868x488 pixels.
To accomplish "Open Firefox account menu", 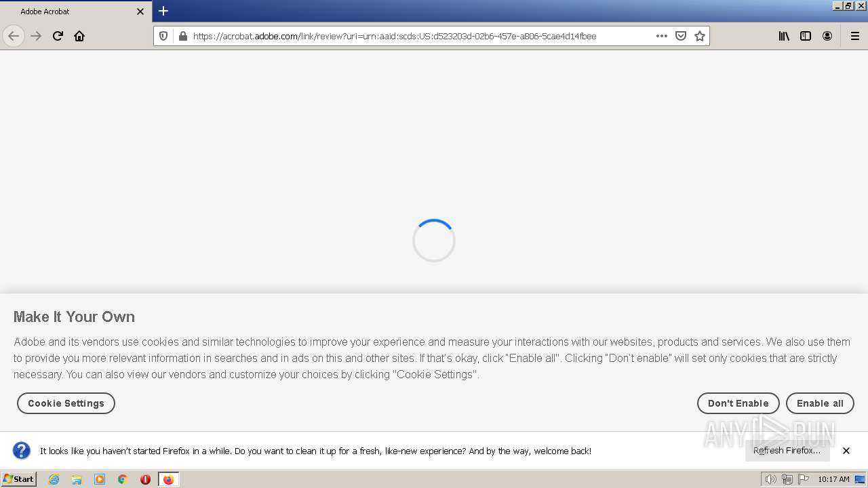I will [x=827, y=36].
